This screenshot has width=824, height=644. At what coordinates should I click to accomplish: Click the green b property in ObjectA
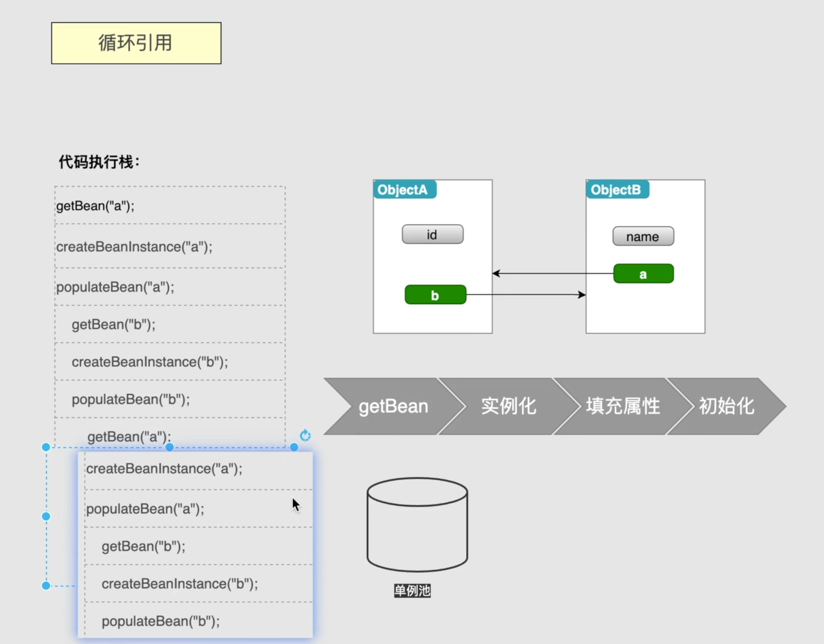pyautogui.click(x=435, y=295)
